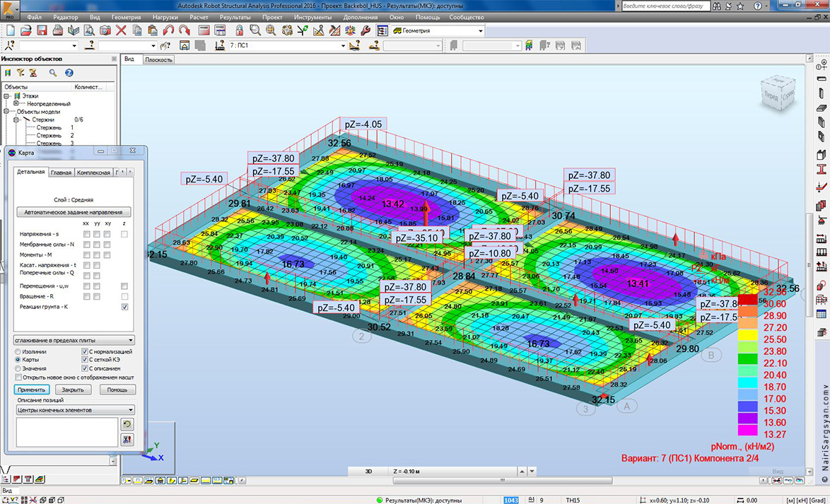Image resolution: width=830 pixels, height=504 pixels.
Task: Click the Применить button
Action: pos(31,389)
